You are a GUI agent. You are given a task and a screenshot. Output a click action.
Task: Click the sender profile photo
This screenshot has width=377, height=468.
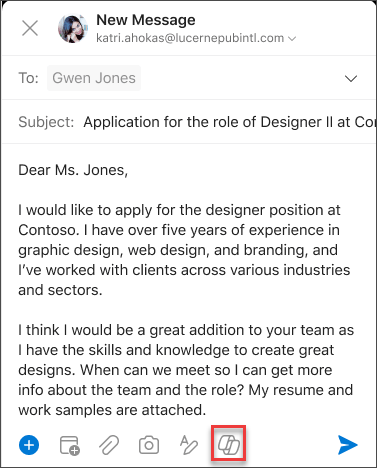click(x=73, y=28)
